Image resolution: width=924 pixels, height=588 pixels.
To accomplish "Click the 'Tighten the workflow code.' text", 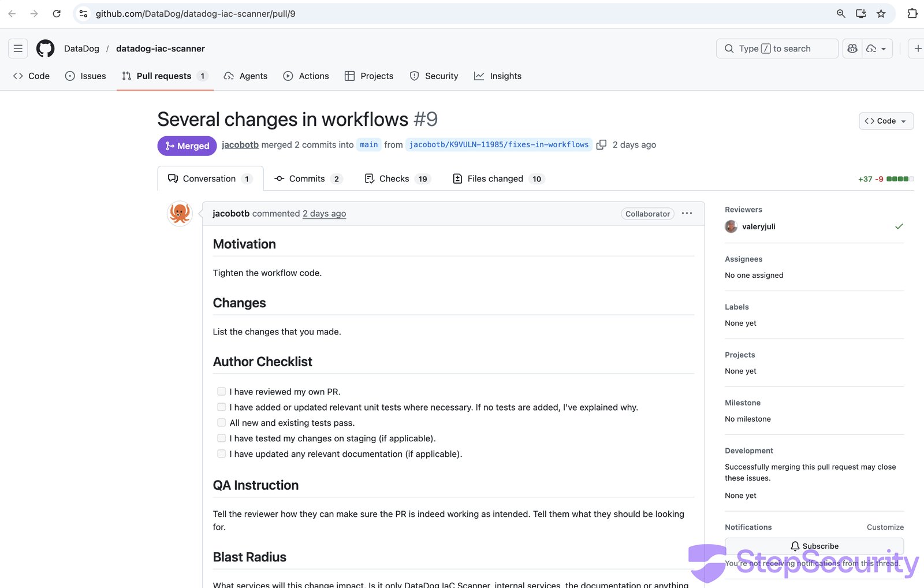I will coord(267,273).
